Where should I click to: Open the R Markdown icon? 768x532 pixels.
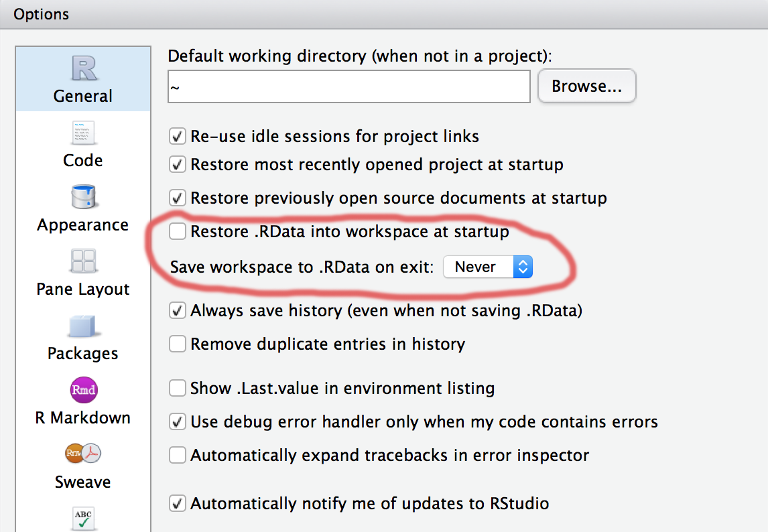click(x=83, y=389)
